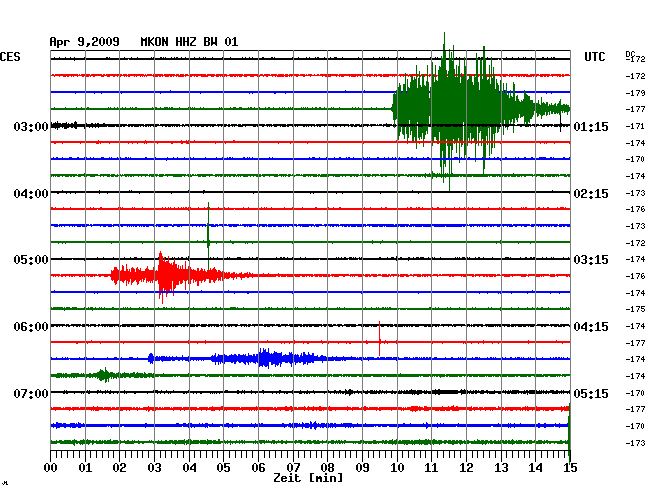
Task: Click the "05:15" UTC time label
Action: [x=591, y=393]
